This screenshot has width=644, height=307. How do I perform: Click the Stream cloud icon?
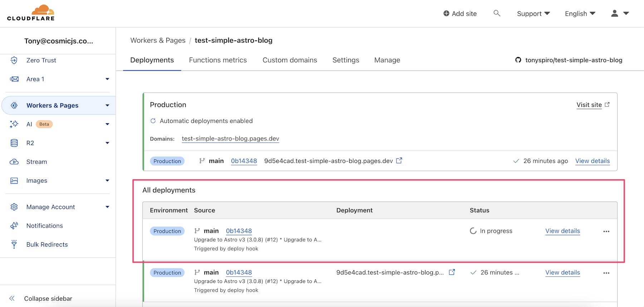14,162
